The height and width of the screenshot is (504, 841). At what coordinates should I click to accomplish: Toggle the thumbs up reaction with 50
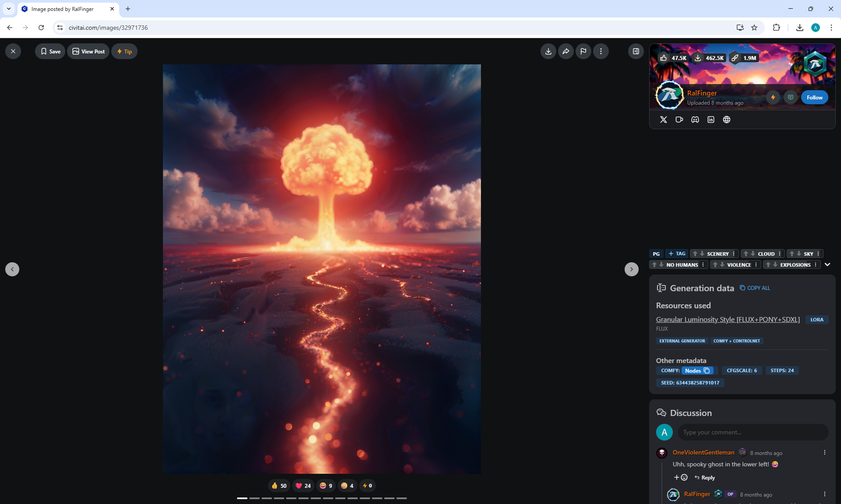(x=279, y=486)
